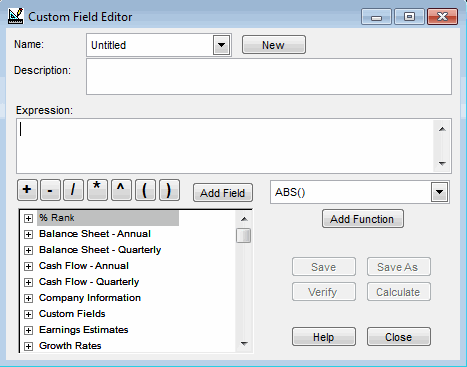
Task: Expand the % Rank tree node
Action: [x=28, y=218]
